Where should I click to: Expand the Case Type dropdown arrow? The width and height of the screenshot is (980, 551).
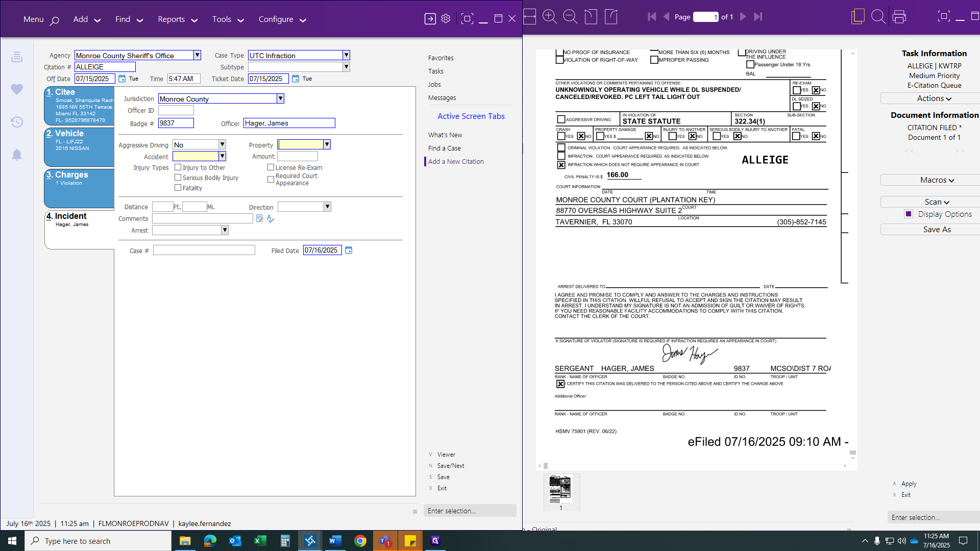pyautogui.click(x=346, y=55)
